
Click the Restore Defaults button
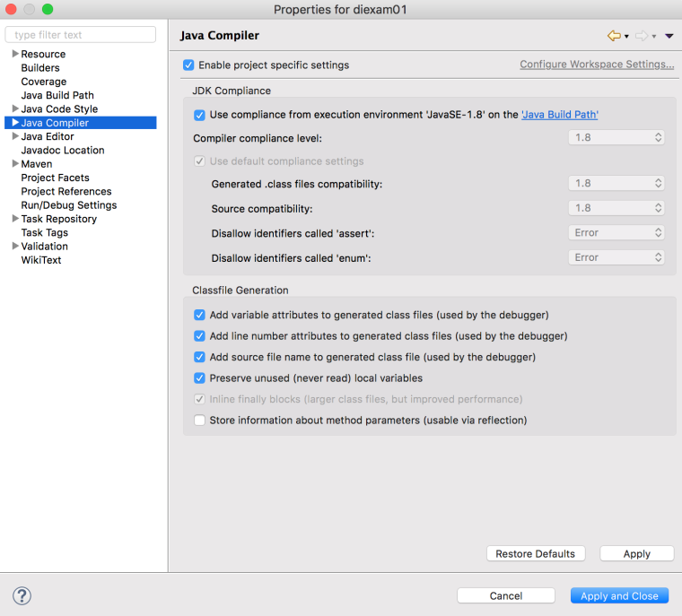pos(536,554)
